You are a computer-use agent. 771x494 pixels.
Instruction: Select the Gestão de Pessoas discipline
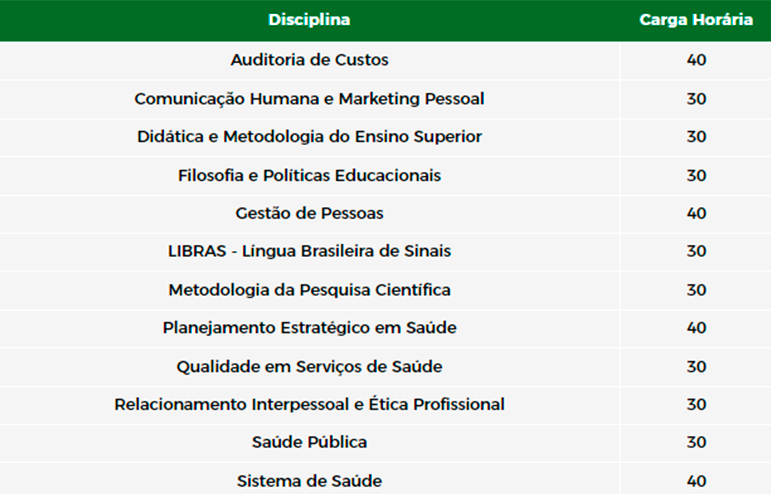coord(309,213)
